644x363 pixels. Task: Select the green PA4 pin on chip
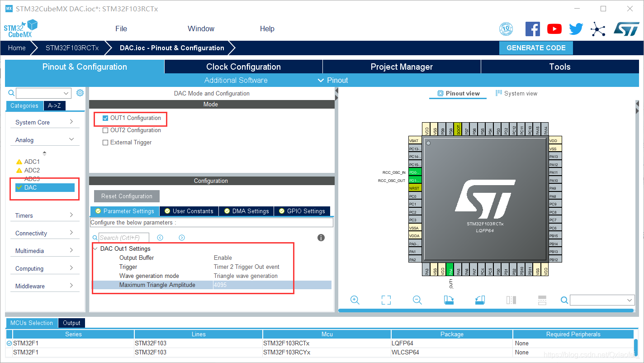tap(450, 270)
